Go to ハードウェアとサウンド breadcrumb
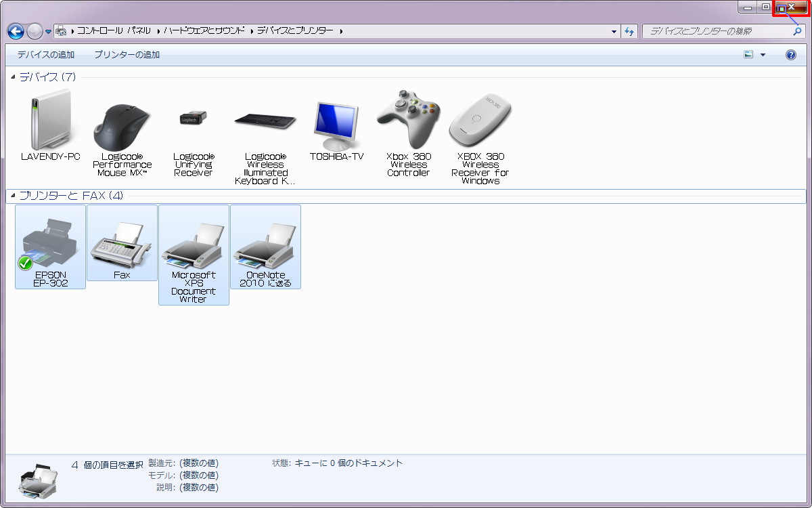Screen dimensions: 812x508 click(x=204, y=31)
